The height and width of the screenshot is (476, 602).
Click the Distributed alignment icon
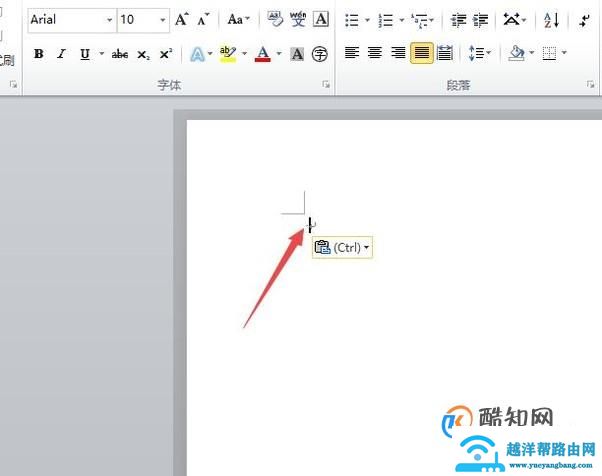click(x=445, y=53)
